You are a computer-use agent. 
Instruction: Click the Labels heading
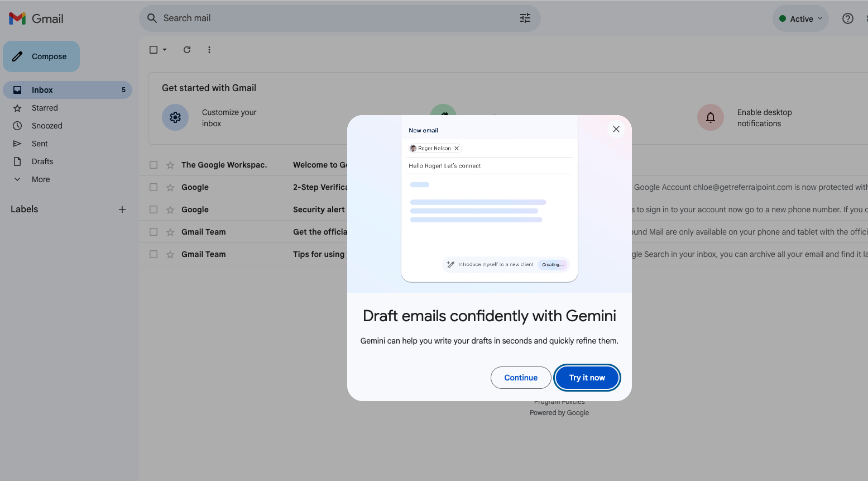(x=25, y=209)
